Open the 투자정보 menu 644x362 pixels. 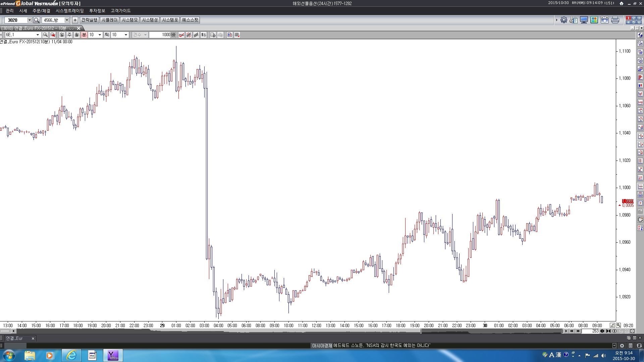click(97, 11)
